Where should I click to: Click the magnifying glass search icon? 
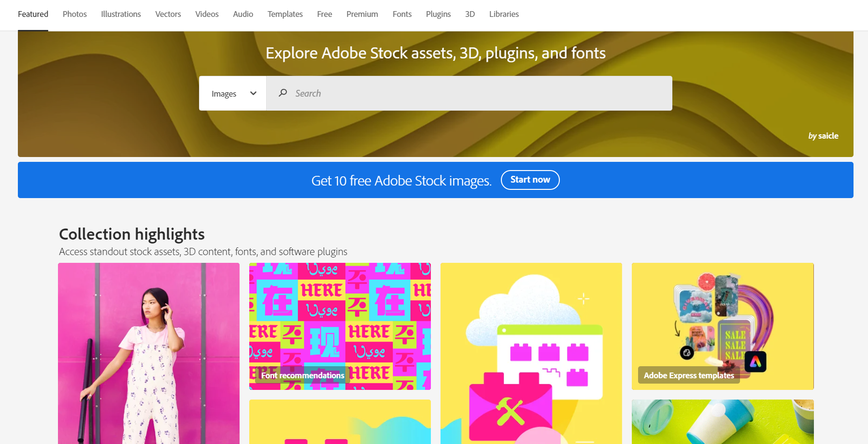pos(283,93)
